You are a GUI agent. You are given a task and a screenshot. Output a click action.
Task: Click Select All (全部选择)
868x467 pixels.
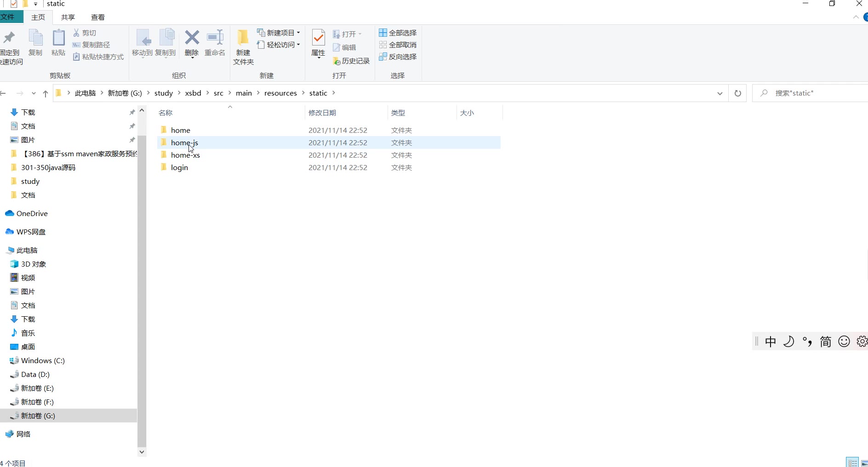(398, 33)
